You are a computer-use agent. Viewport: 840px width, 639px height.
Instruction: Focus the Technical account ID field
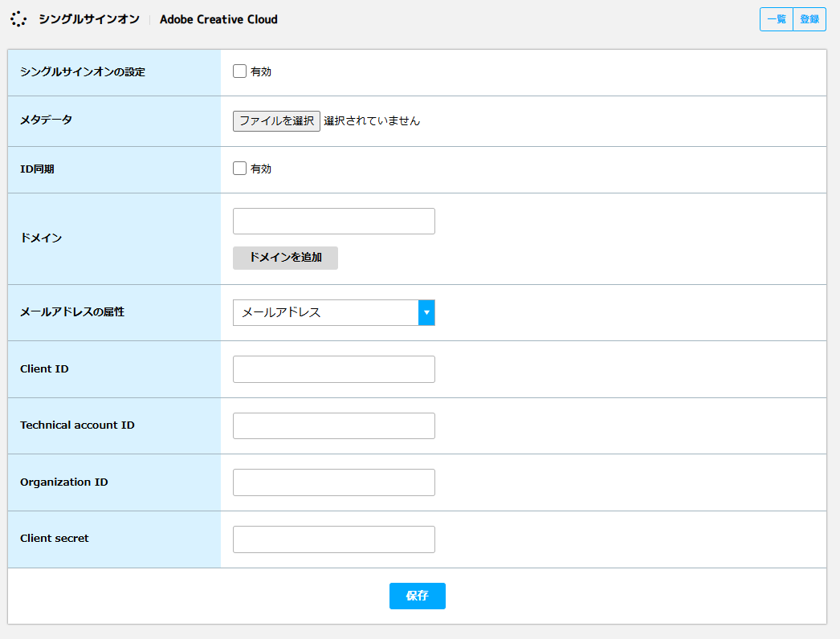tap(334, 425)
